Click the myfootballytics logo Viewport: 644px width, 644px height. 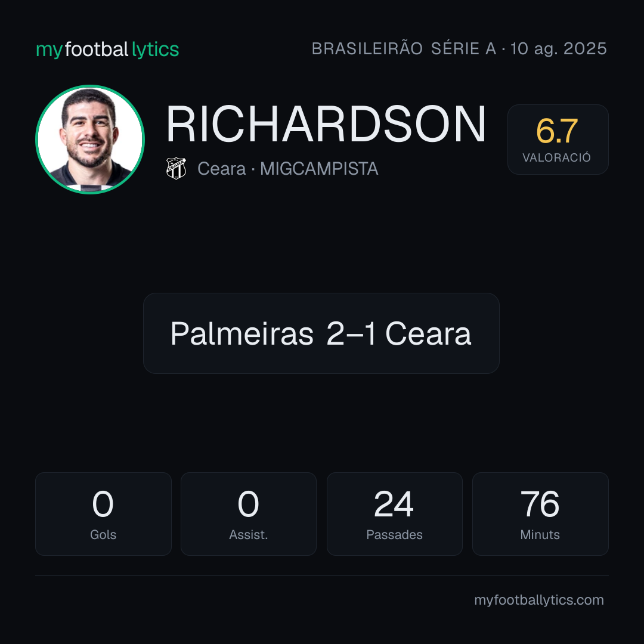pos(107,49)
